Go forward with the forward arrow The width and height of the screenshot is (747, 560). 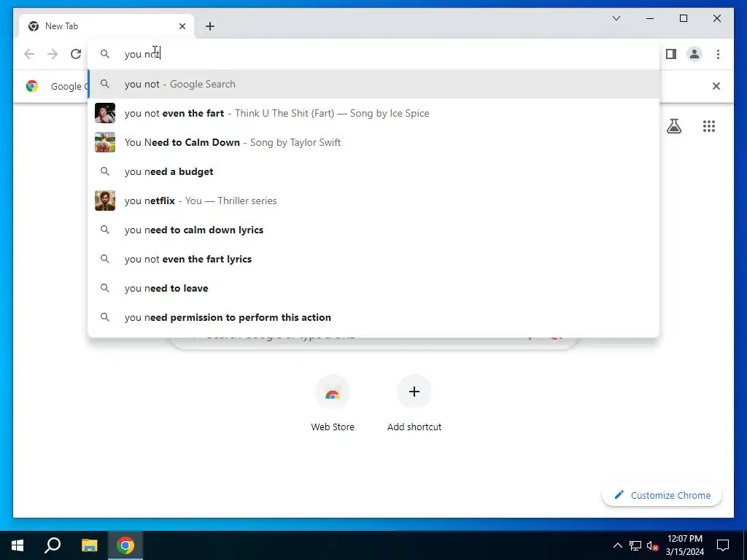point(53,54)
